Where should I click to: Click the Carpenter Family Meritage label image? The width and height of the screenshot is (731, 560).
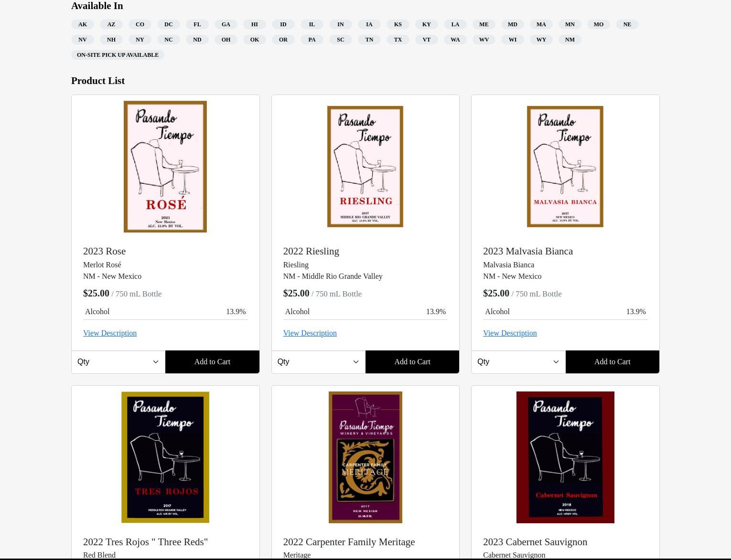click(365, 457)
